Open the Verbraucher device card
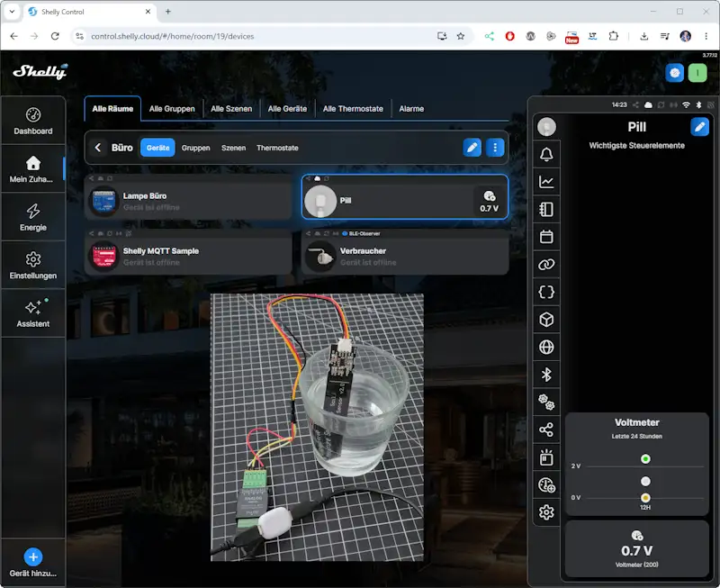 [x=404, y=252]
